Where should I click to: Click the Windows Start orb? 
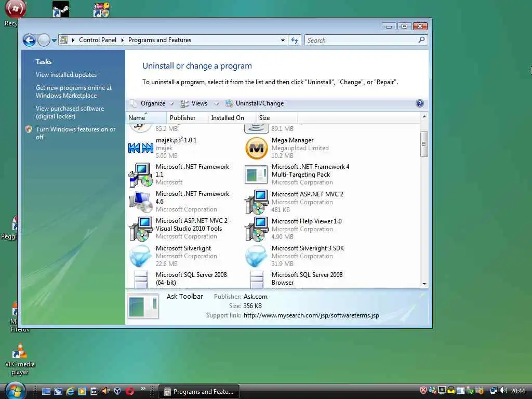point(15,391)
